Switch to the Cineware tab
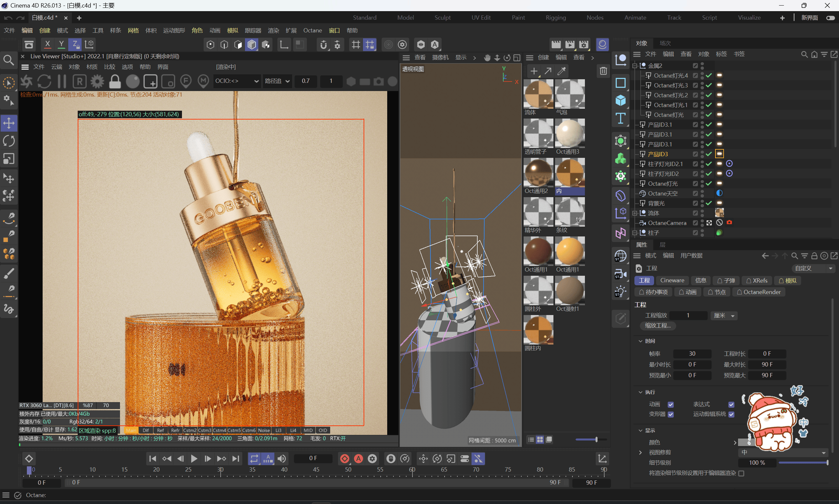The image size is (839, 504). coord(672,281)
